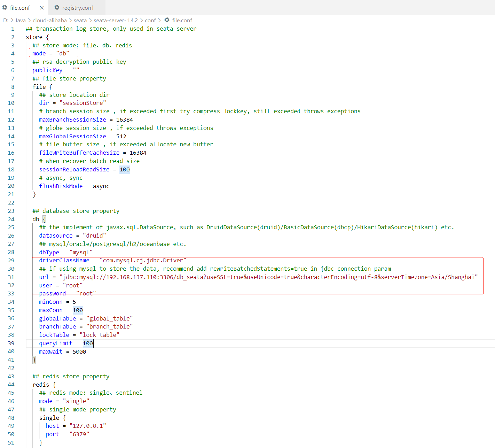The width and height of the screenshot is (495, 448).
Task: Click the minConn property
Action: click(x=51, y=302)
